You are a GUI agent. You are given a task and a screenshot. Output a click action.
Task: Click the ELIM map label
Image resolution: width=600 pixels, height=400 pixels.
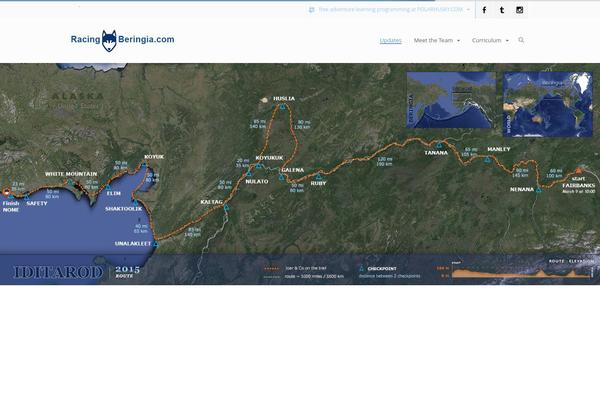114,193
